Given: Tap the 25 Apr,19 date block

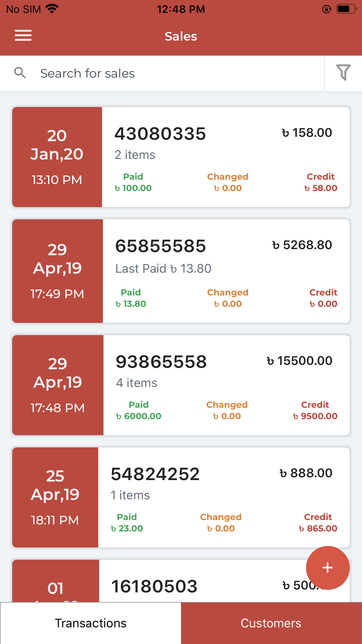Looking at the screenshot, I should [55, 497].
